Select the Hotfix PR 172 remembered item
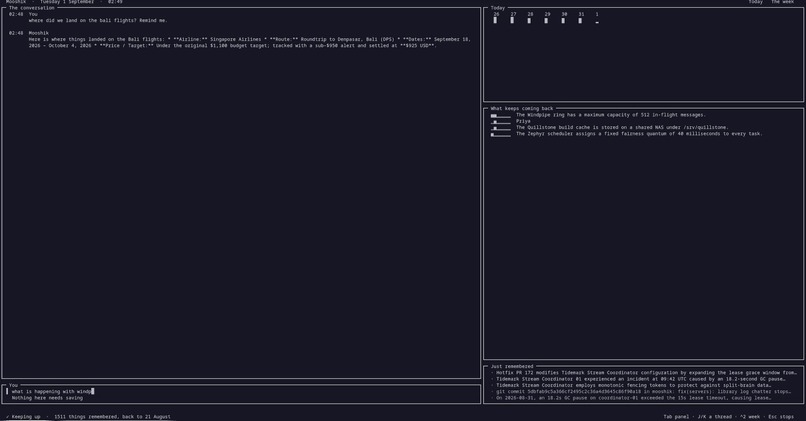The image size is (806, 421). (x=644, y=373)
